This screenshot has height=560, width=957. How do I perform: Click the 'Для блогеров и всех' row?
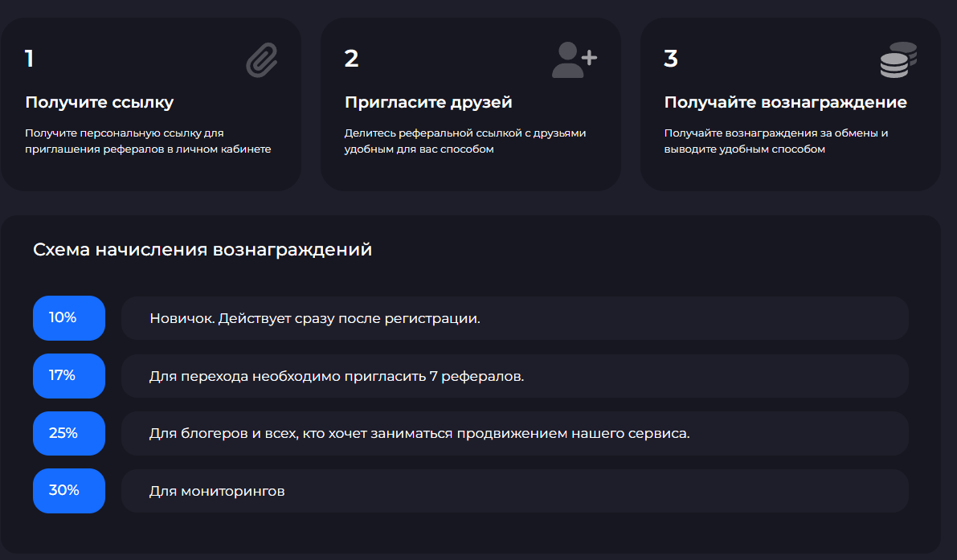click(x=515, y=434)
